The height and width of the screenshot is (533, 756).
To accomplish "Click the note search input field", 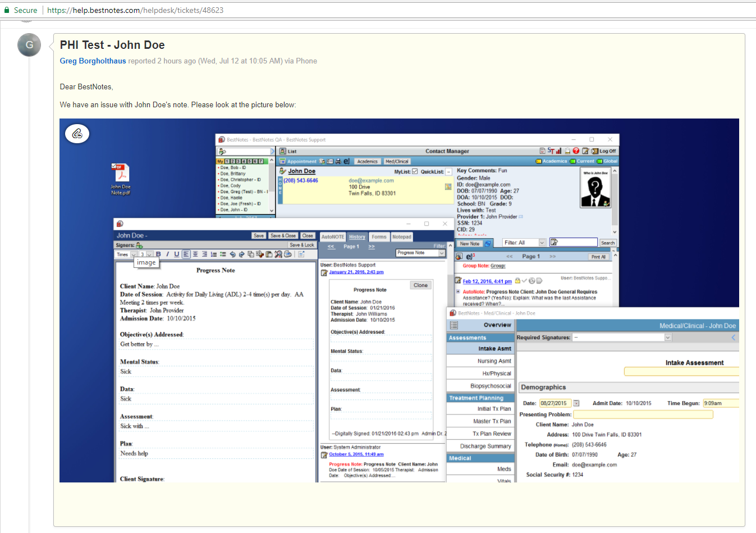I will coord(574,242).
